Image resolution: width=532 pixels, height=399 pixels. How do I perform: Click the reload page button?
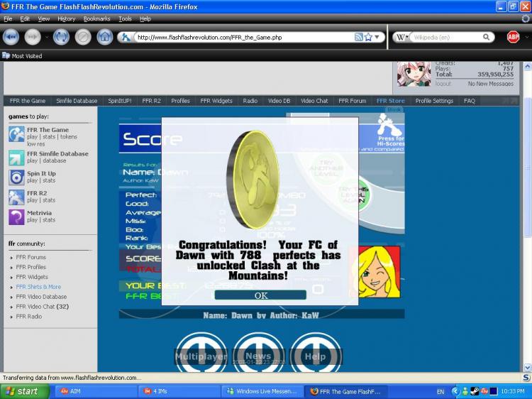pos(61,37)
